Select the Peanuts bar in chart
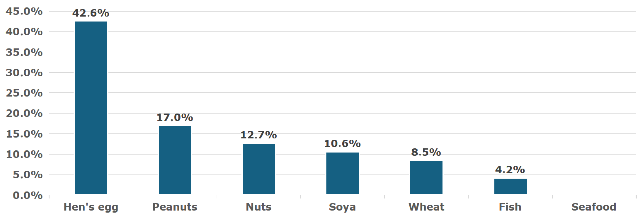Image resolution: width=644 pixels, height=216 pixels. tap(175, 160)
